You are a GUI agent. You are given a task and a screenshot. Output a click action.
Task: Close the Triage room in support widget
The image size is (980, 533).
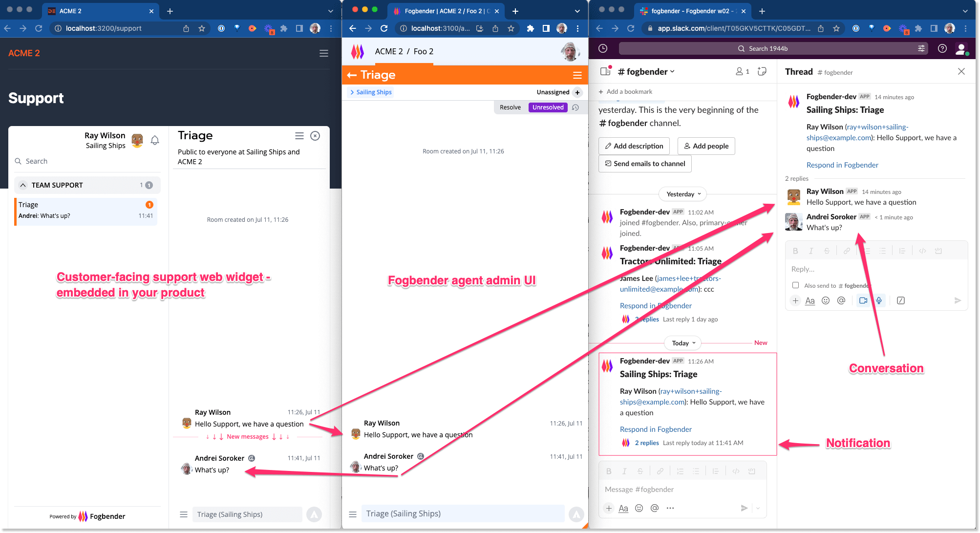pyautogui.click(x=315, y=136)
